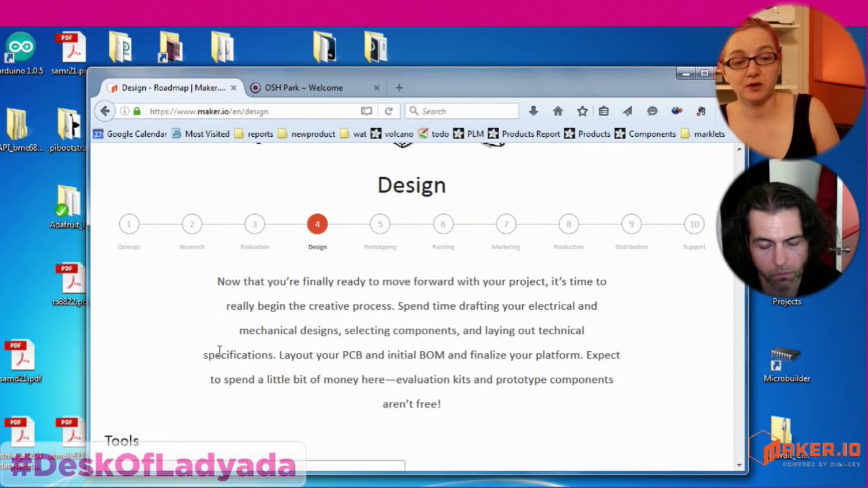
Task: Open the chat bubble icon in toolbar
Action: coord(652,111)
